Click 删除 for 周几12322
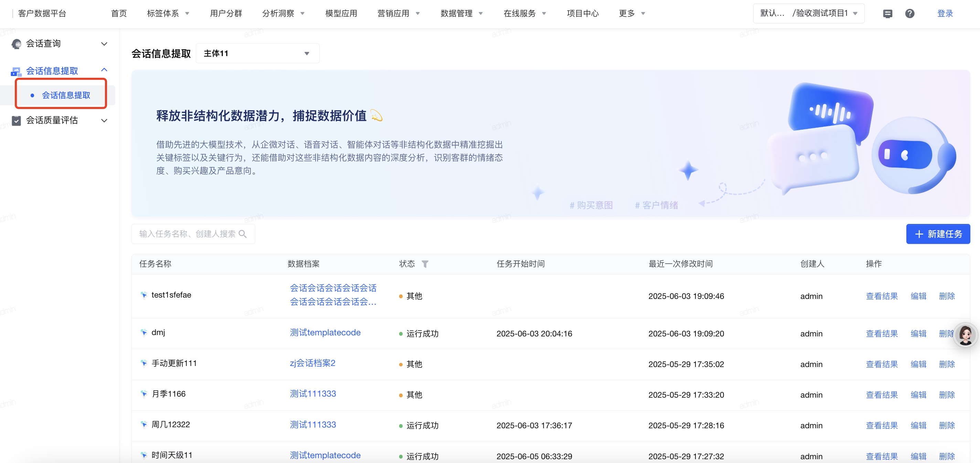Image resolution: width=980 pixels, height=463 pixels. click(947, 426)
